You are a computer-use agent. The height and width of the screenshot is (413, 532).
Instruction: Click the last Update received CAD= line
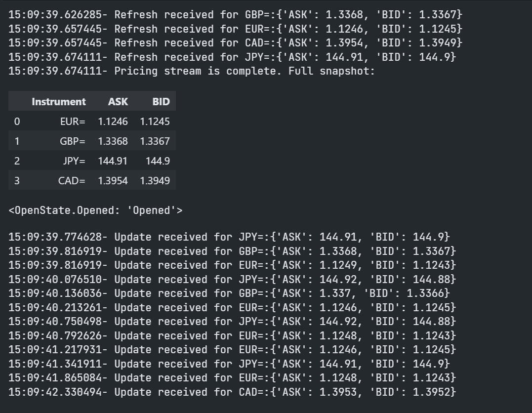233,392
